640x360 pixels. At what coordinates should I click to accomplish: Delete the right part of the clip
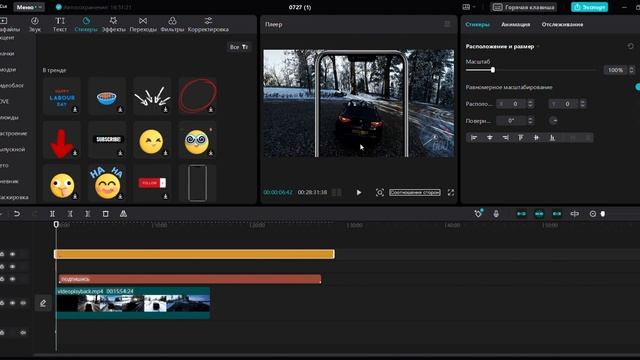point(87,213)
